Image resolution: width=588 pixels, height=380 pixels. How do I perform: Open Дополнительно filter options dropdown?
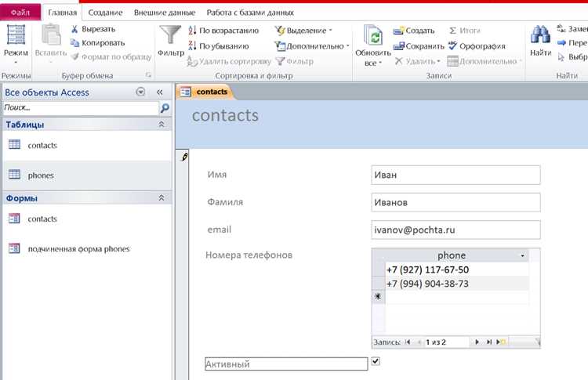(312, 46)
